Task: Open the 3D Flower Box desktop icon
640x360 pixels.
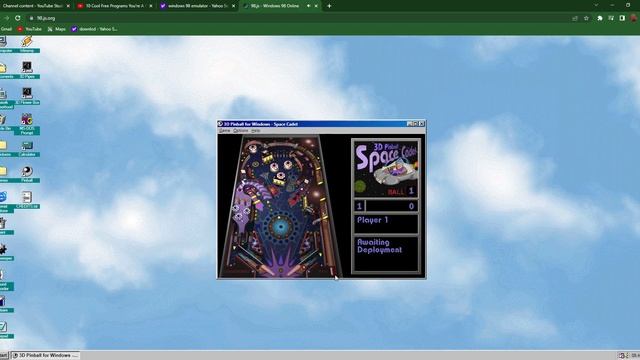Action: [27, 96]
